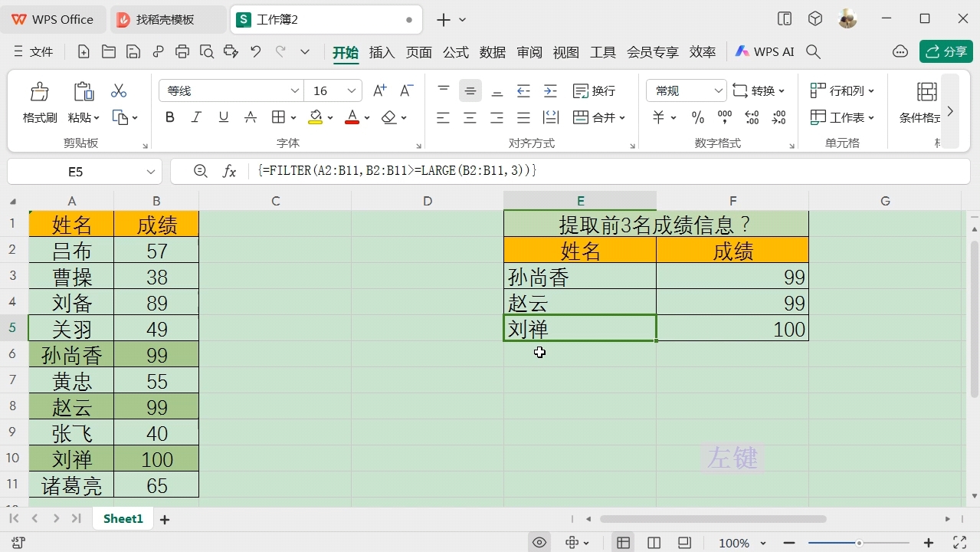Toggle bold formatting
Viewport: 980px width, 552px height.
(x=169, y=117)
